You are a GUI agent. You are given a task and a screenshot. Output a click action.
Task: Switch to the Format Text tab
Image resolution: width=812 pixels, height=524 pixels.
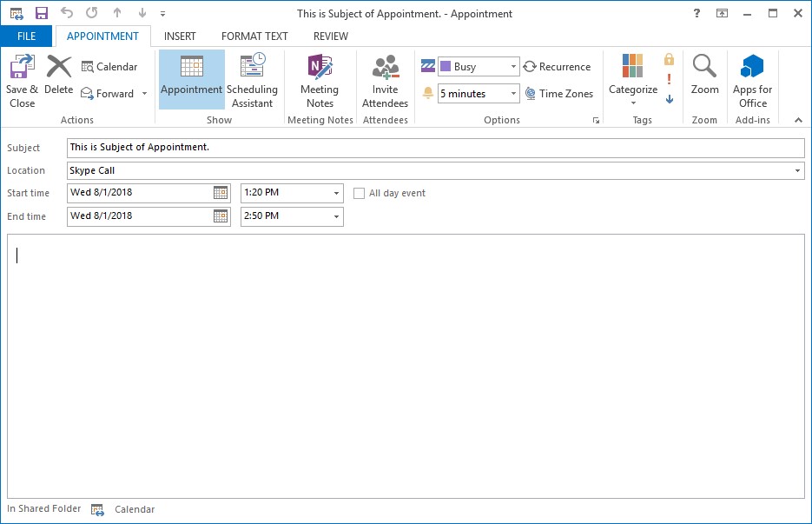point(254,36)
